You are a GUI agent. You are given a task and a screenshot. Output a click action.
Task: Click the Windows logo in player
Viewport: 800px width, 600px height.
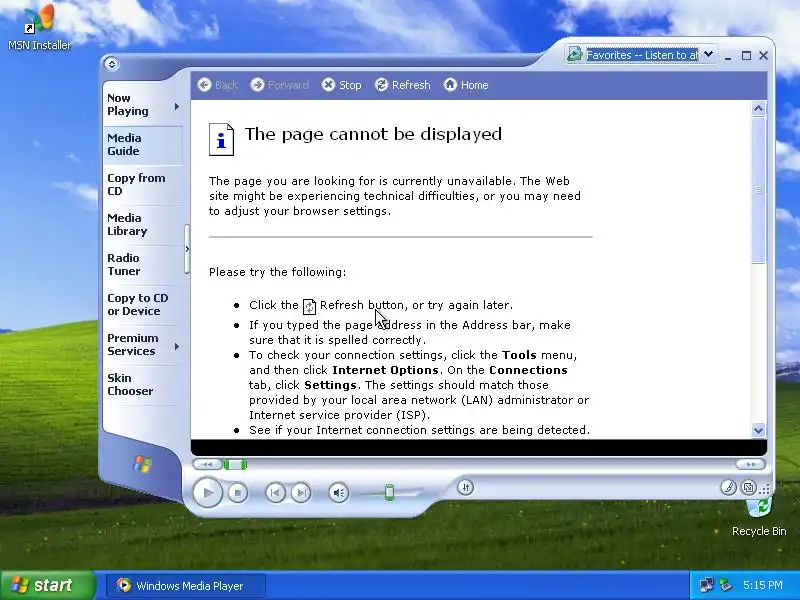[x=142, y=464]
